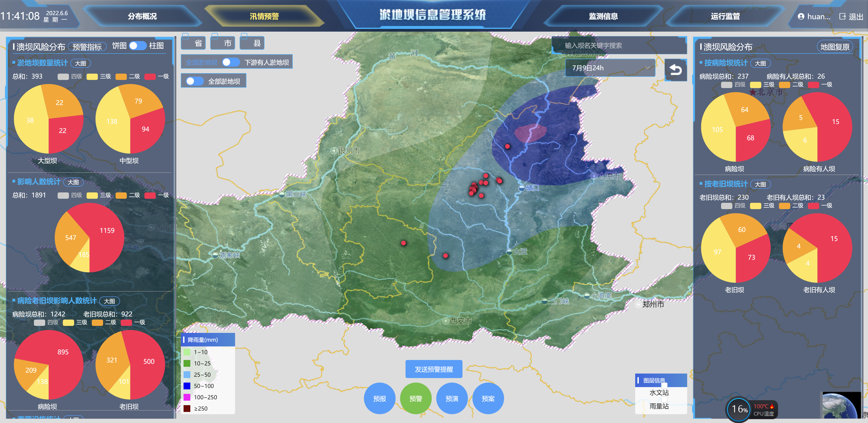The width and height of the screenshot is (868, 423).
Task: Open the 运行监管 tab
Action: 725,16
